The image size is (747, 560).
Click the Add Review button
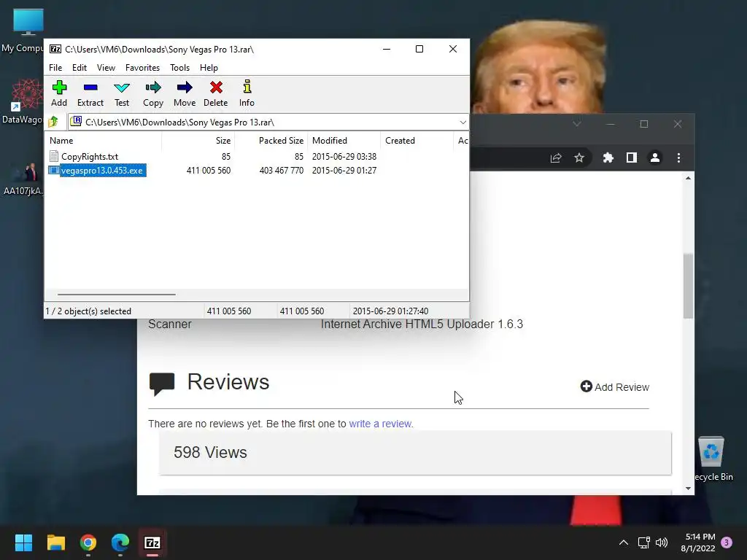pos(614,386)
